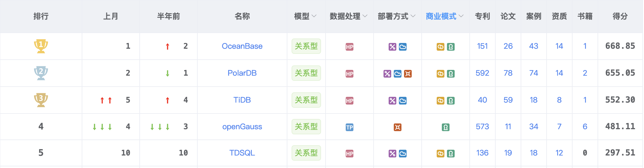644x168 pixels.
Task: Click the 专利 column header
Action: [483, 16]
